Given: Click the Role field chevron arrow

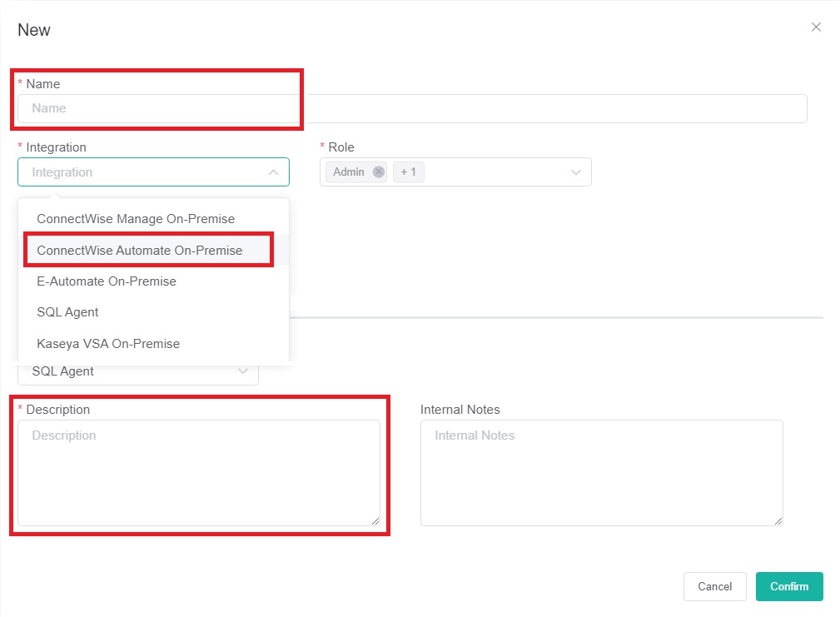Looking at the screenshot, I should pyautogui.click(x=575, y=172).
